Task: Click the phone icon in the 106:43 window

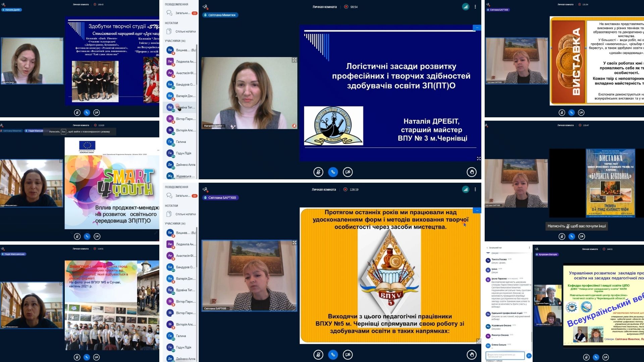Action: pyautogui.click(x=87, y=113)
